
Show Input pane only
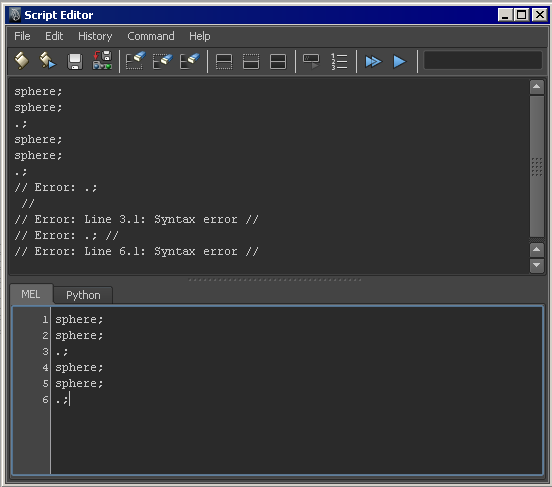[x=251, y=62]
